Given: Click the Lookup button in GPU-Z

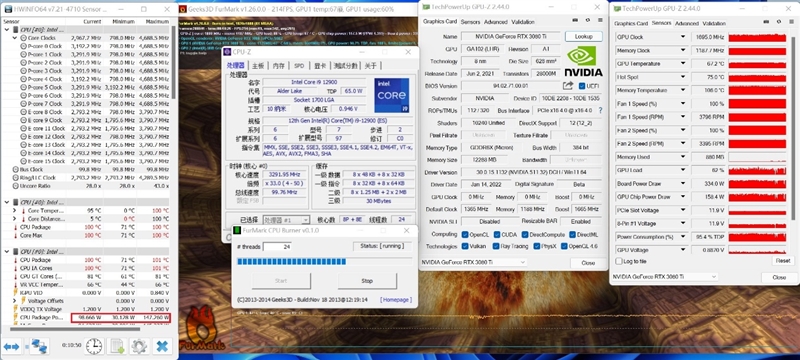Looking at the screenshot, I should click(x=584, y=37).
